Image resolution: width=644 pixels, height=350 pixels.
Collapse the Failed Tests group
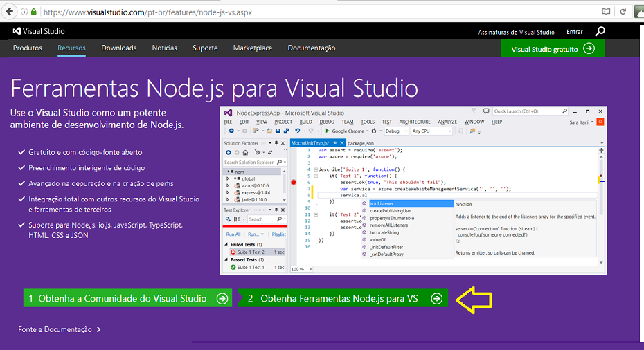pos(226,245)
